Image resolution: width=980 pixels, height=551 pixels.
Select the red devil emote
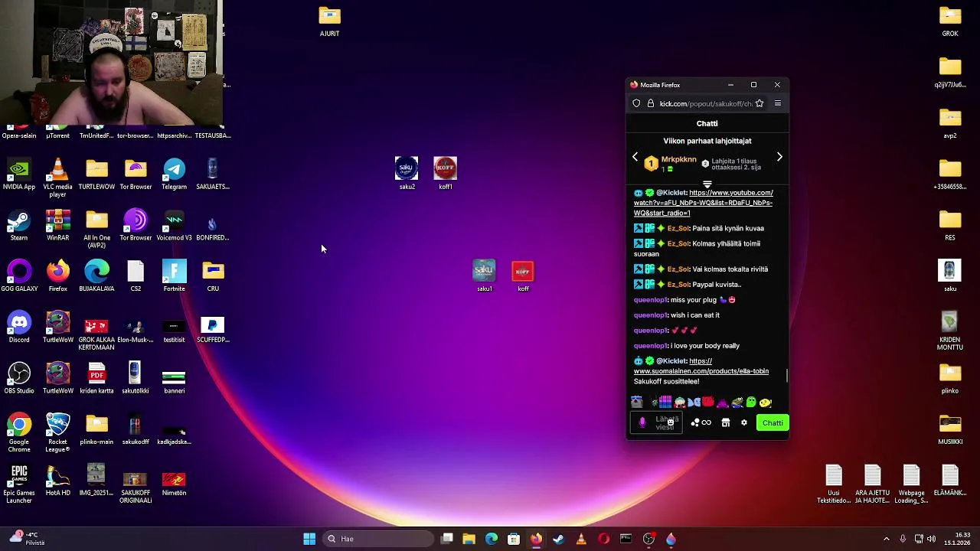tap(708, 401)
